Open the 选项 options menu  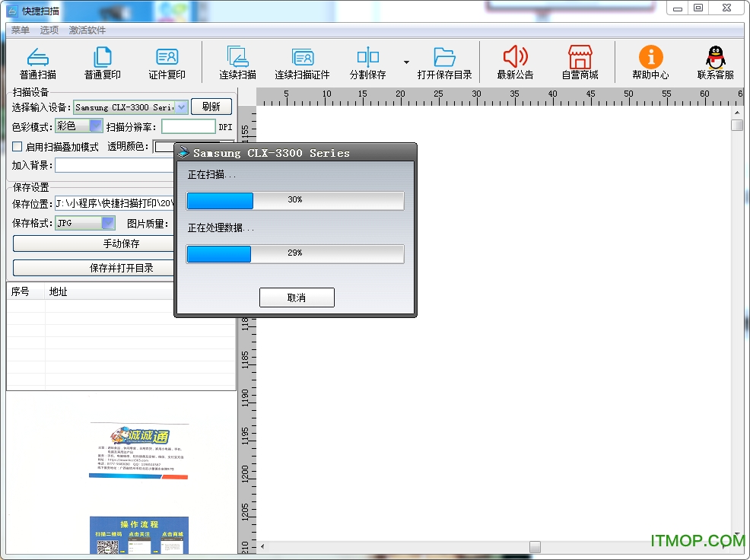(x=49, y=30)
